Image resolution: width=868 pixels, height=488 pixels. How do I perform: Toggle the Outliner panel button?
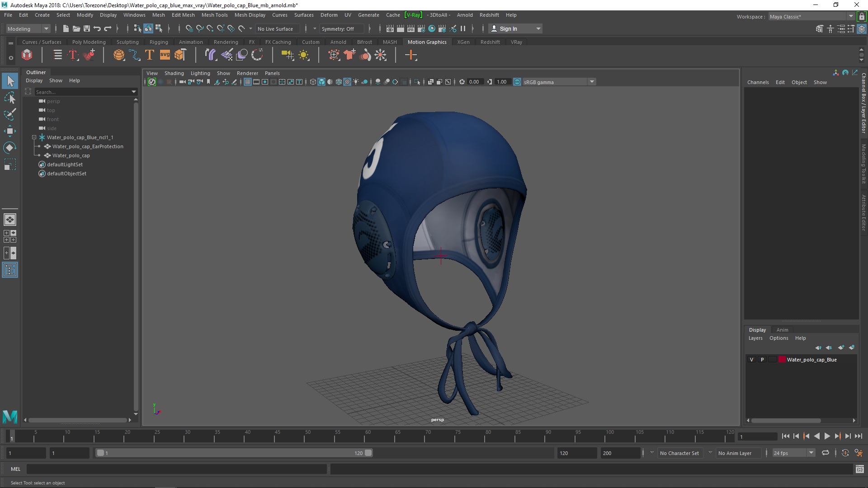click(x=9, y=270)
